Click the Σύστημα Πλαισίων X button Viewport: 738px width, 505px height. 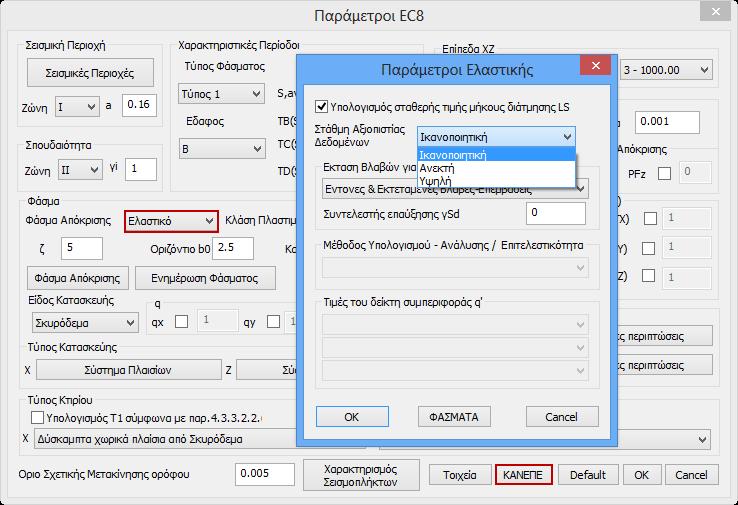(x=128, y=370)
